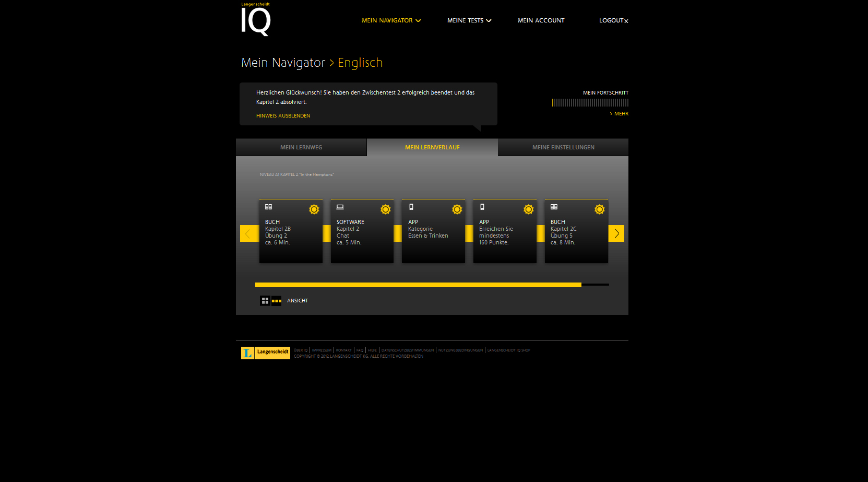Image resolution: width=868 pixels, height=482 pixels.
Task: Open the Über IQ footer link
Action: (x=301, y=350)
